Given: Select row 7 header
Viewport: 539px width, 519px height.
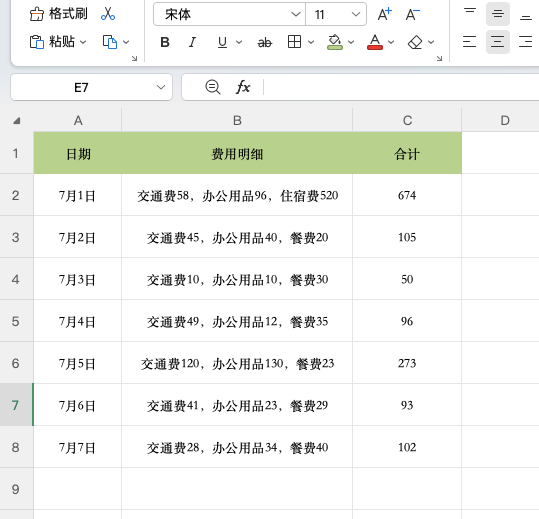Looking at the screenshot, I should click(x=16, y=405).
